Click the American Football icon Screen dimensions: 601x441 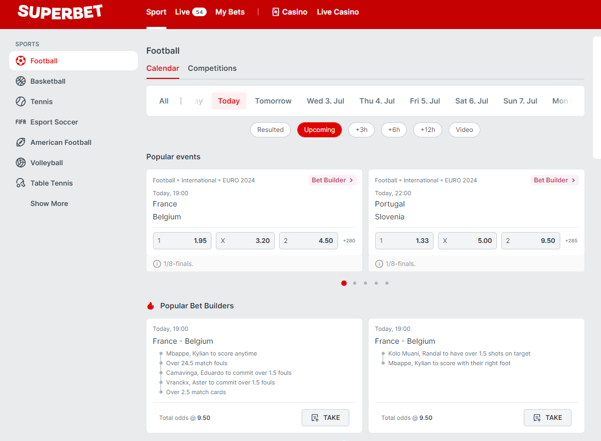tap(21, 142)
